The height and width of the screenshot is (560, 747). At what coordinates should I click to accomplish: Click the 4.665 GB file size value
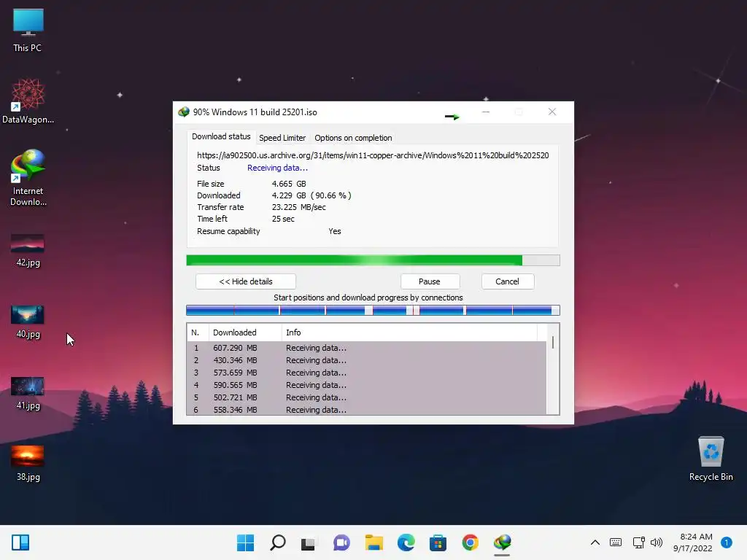(x=289, y=184)
